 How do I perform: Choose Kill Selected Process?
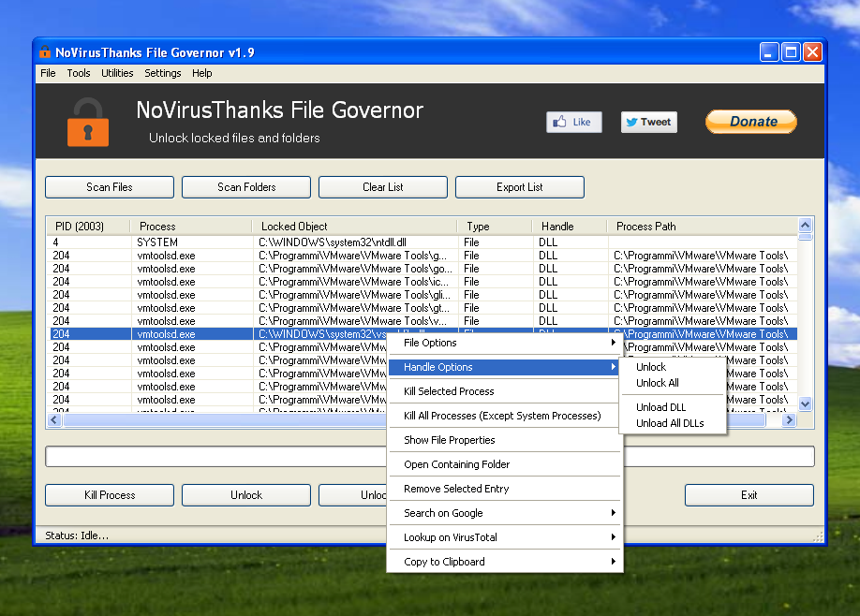[505, 391]
